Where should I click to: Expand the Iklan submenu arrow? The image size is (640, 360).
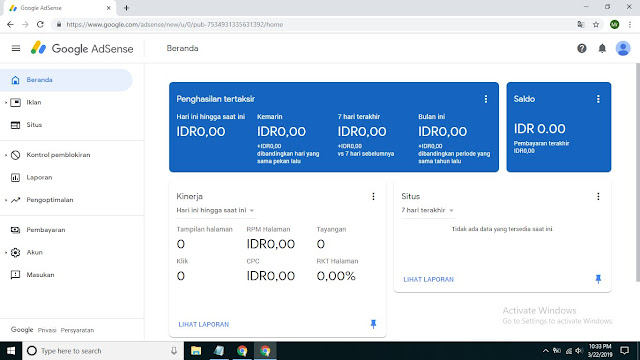(6, 102)
